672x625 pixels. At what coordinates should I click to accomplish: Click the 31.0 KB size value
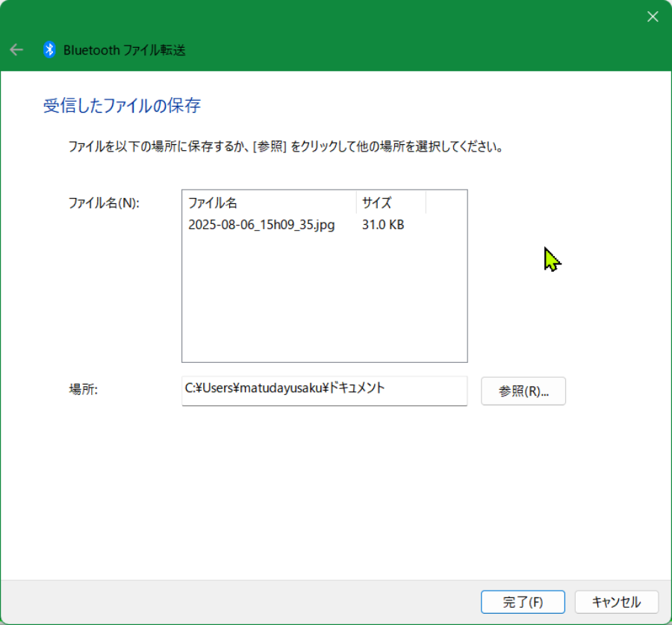(x=383, y=225)
